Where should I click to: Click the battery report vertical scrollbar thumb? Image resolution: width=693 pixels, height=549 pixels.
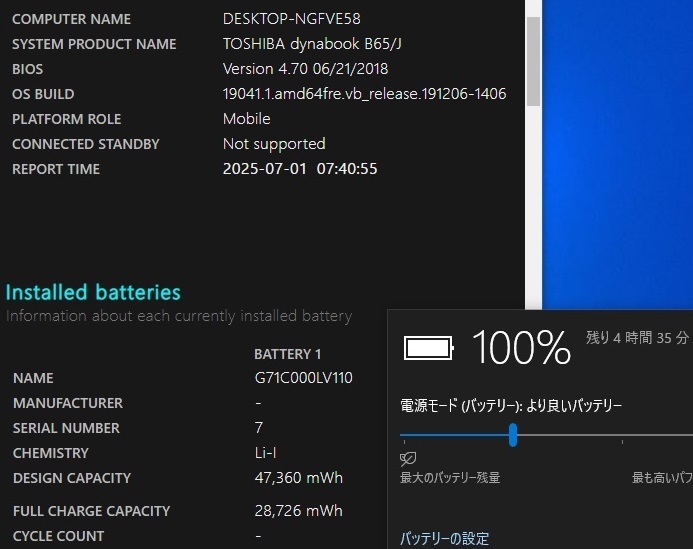[533, 61]
